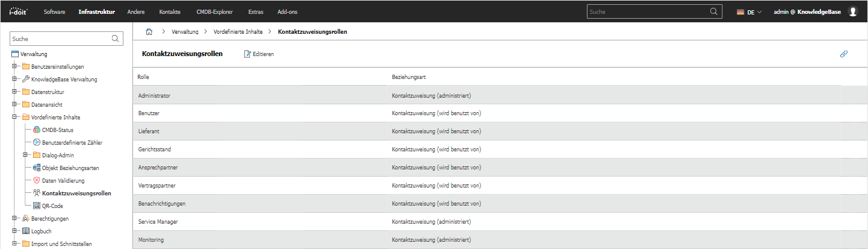Click the user avatar icon
The width and height of the screenshot is (868, 249).
(852, 11)
